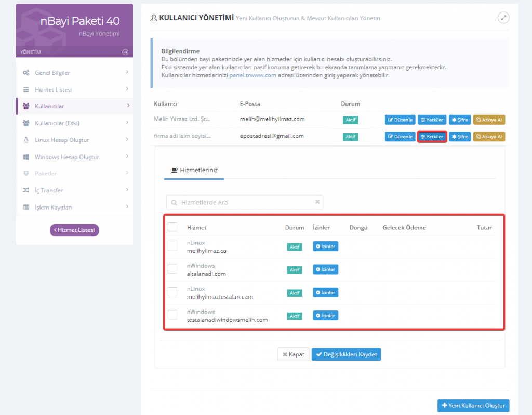The image size is (532, 415).
Task: Open the panel.trwww.com link
Action: coord(252,75)
